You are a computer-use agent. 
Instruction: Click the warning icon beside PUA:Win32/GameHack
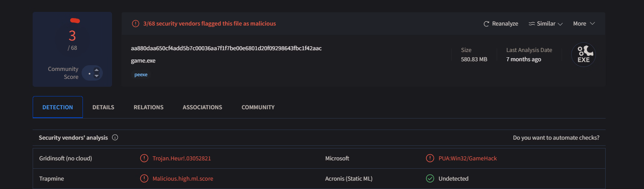pos(430,158)
